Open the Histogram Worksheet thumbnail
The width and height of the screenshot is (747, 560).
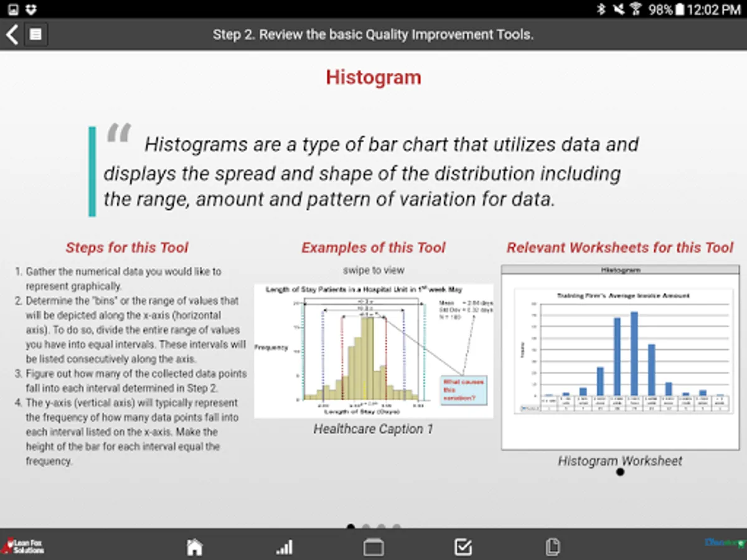(x=621, y=357)
